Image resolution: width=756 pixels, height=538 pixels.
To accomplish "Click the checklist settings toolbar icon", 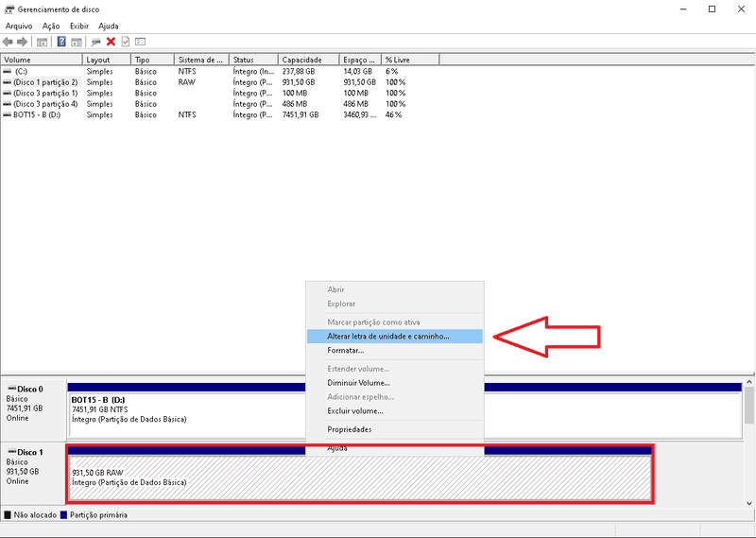I will pos(140,42).
